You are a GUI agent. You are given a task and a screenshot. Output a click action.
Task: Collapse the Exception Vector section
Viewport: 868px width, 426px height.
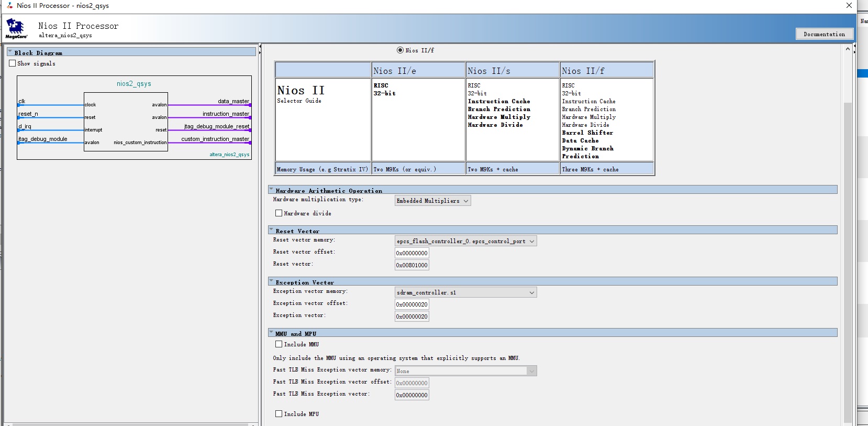click(x=271, y=281)
